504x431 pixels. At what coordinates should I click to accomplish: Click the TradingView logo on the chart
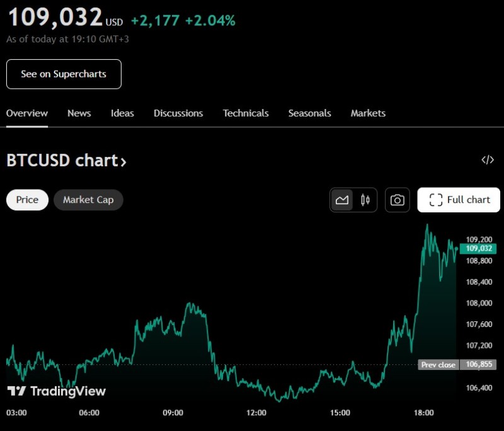coord(57,391)
